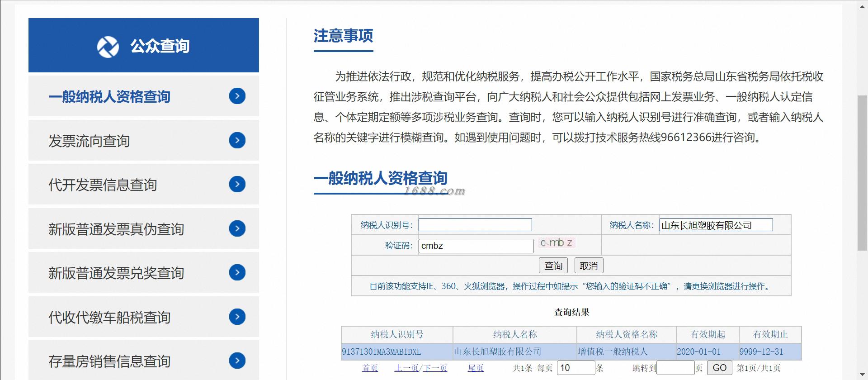Click arrow icon beside 存量房销售信息查询
The width and height of the screenshot is (868, 380).
tap(237, 361)
